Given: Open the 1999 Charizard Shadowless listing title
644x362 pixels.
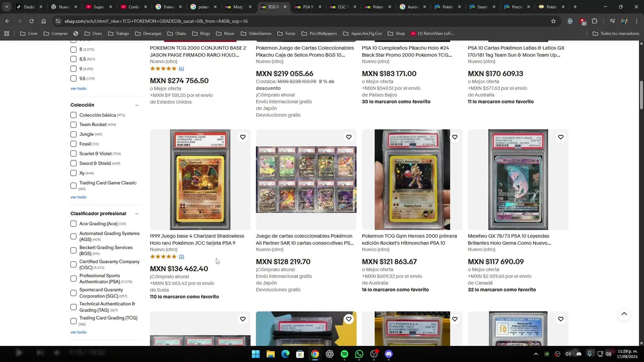Looking at the screenshot, I should tap(197, 239).
